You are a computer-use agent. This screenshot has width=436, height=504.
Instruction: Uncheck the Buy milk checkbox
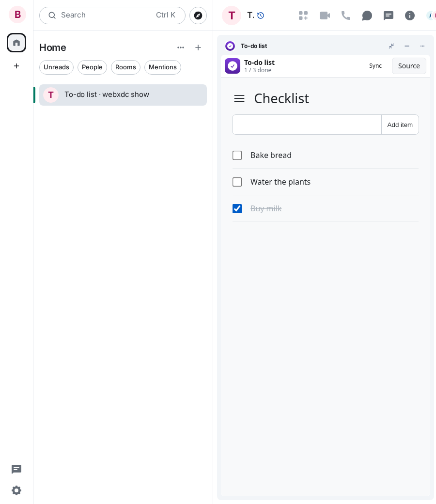[x=237, y=208]
